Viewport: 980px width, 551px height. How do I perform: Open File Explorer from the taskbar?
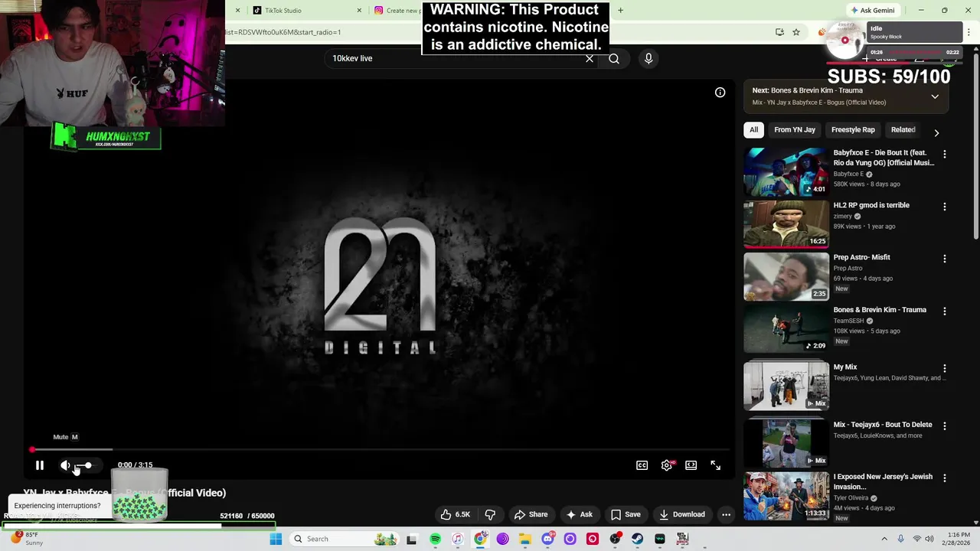tap(525, 539)
